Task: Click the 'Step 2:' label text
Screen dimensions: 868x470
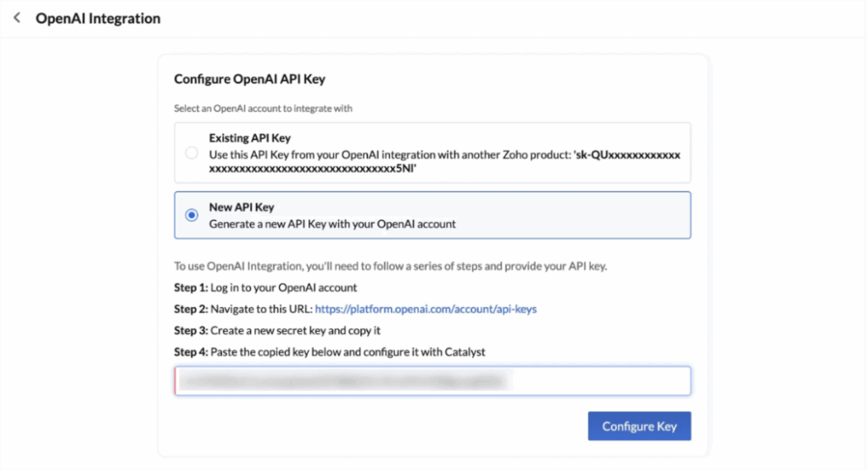Action: click(191, 309)
